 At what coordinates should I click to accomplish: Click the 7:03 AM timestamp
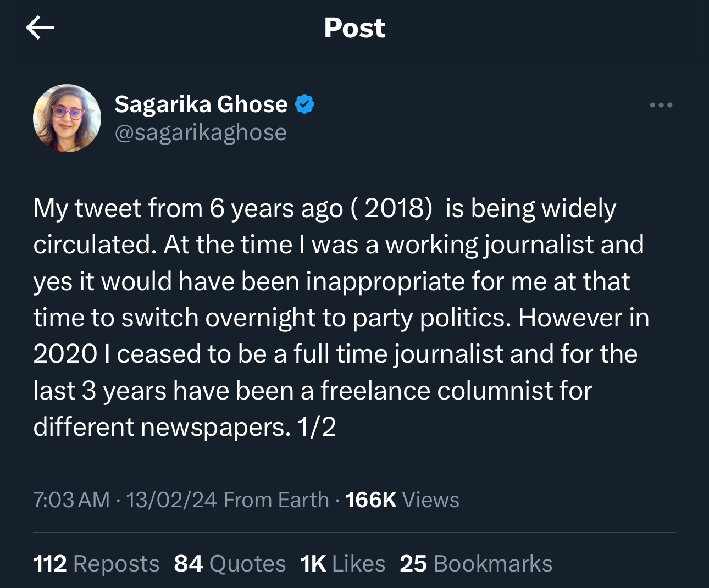71,500
